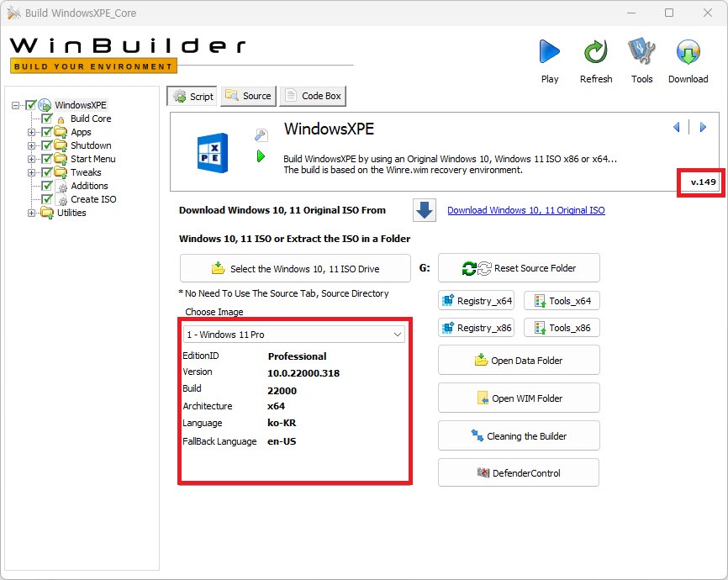Switch to the Script tab
Screen dimensions: 728x580
pyautogui.click(x=192, y=96)
